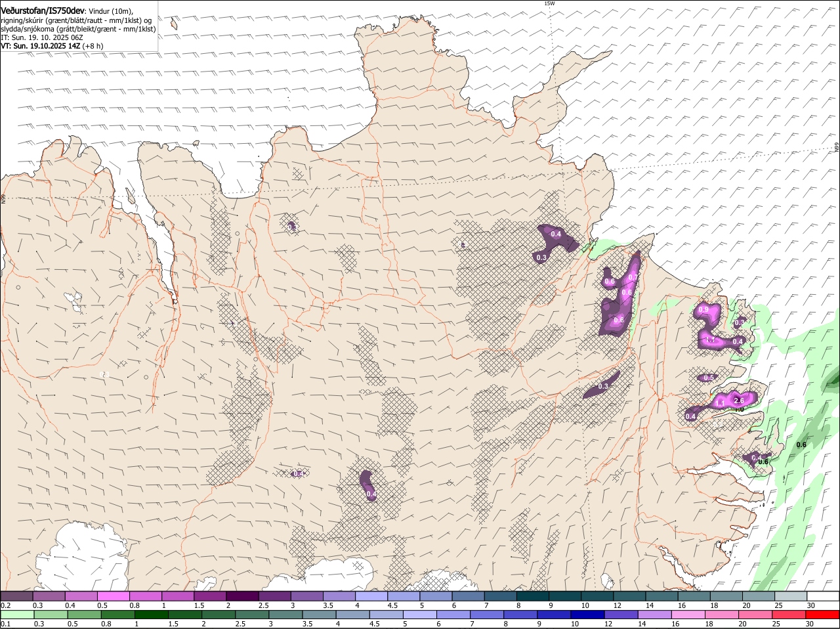Click the lower rain legend swatch between 2 and 2.5
The height and width of the screenshot is (629, 840).
coord(219,615)
